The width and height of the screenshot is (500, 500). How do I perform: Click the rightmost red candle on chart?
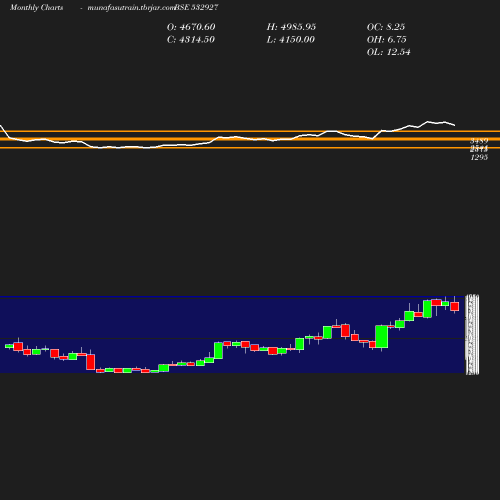[454, 306]
